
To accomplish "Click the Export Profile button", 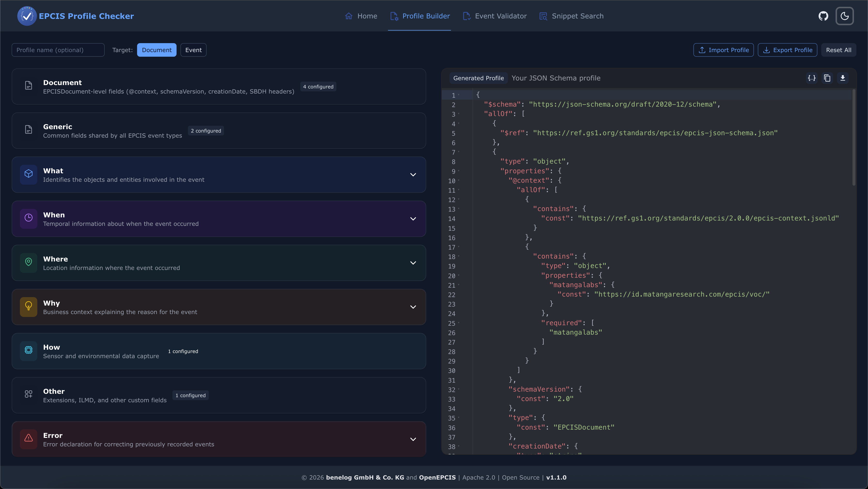I will 787,50.
